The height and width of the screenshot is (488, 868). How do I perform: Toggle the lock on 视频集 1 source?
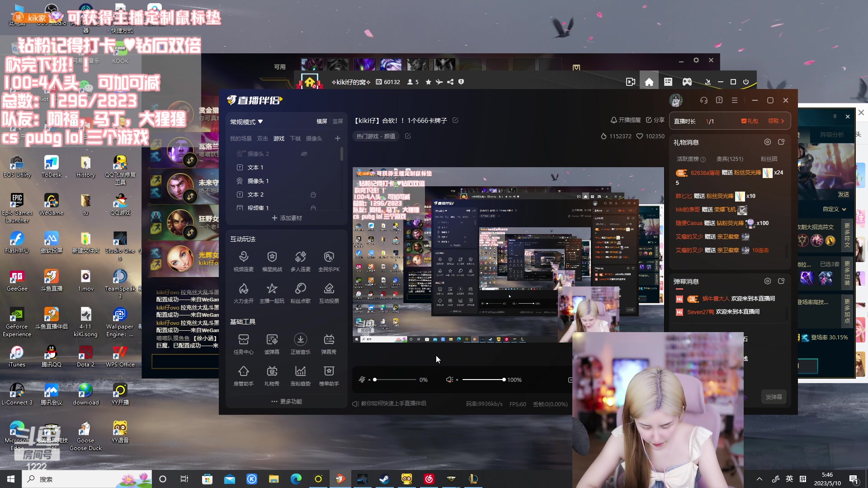coord(313,208)
